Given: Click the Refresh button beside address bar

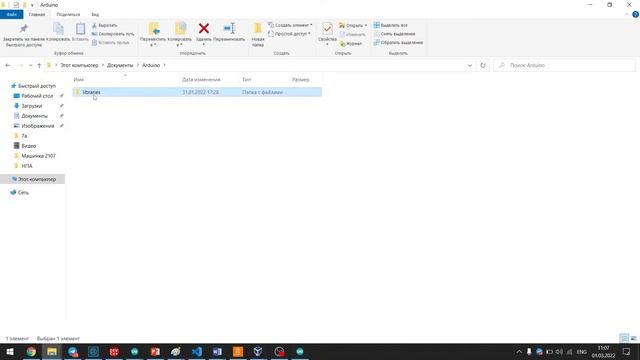Looking at the screenshot, I should pos(483,65).
